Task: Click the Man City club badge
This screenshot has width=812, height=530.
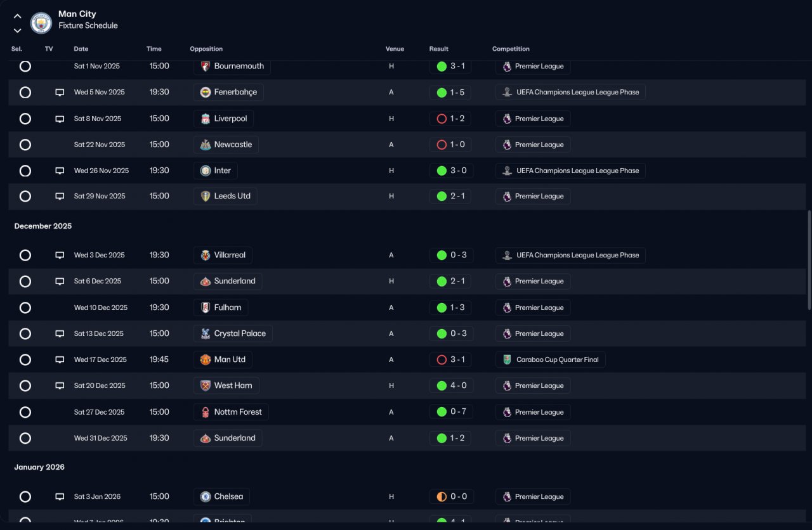Action: 41,23
